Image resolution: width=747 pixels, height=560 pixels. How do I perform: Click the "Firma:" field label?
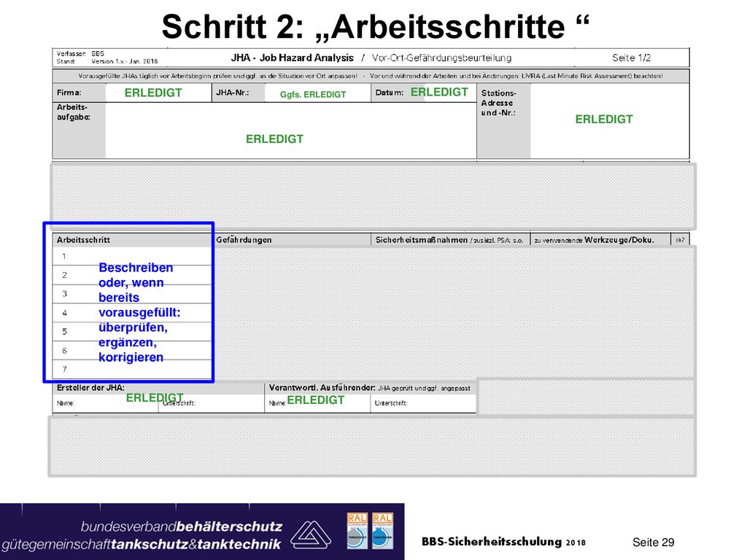(69, 93)
